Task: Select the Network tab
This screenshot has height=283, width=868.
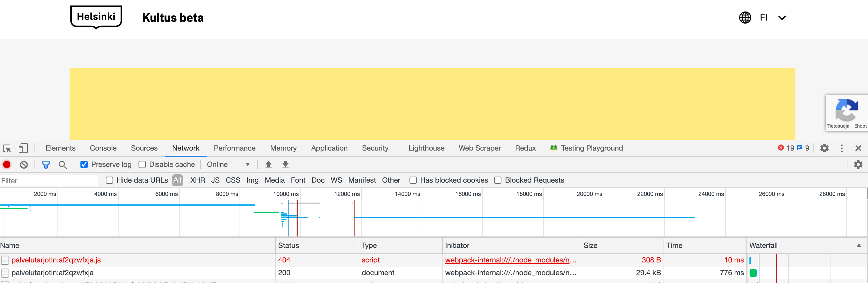Action: click(x=186, y=148)
